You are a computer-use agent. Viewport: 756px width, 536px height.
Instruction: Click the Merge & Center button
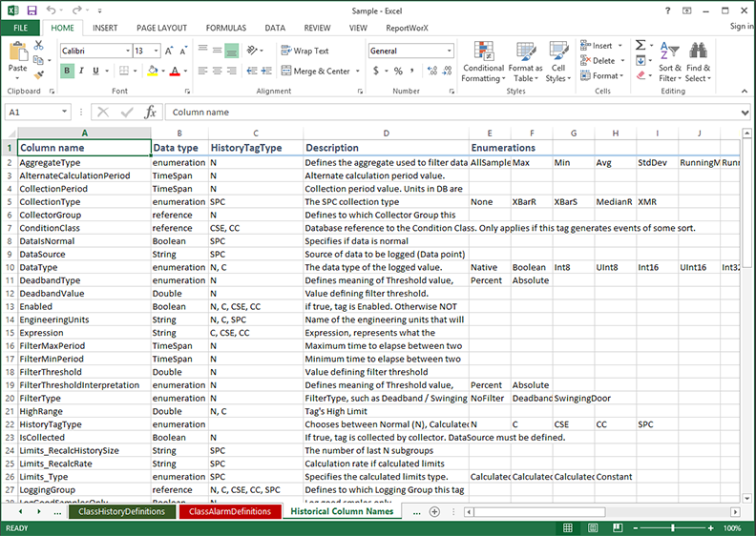[316, 71]
